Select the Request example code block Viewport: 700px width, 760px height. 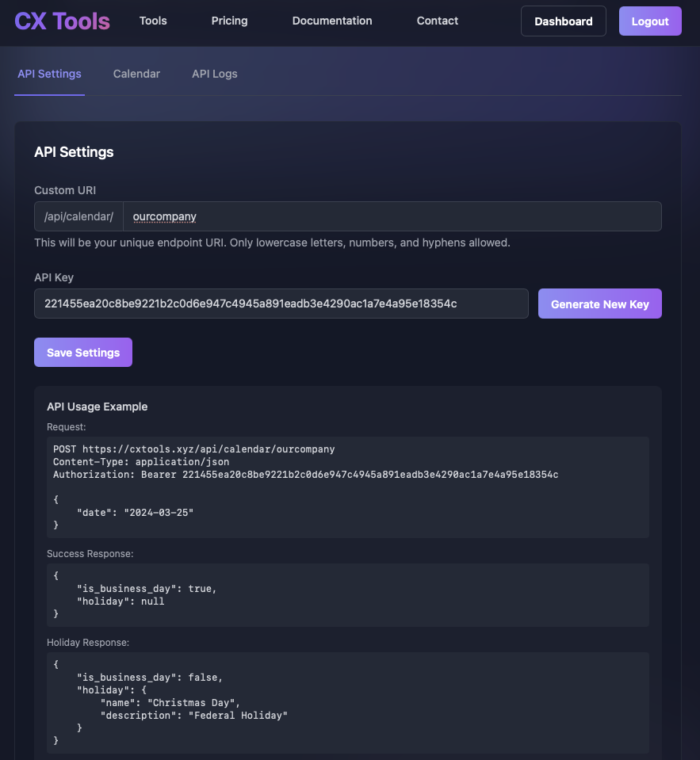[348, 487]
